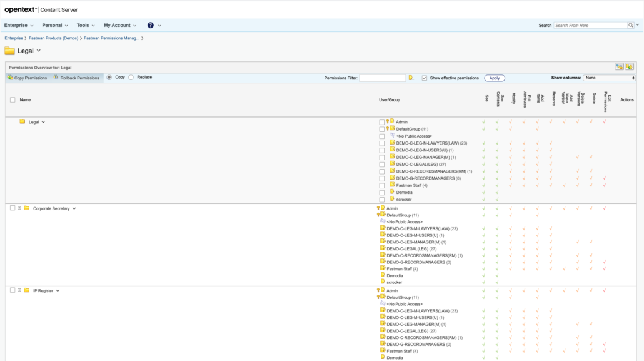This screenshot has height=361, width=644.
Task: Click DEMO-C-LEG-M-LAWYERS group icon under Corporate Secretary
Action: coord(383,228)
